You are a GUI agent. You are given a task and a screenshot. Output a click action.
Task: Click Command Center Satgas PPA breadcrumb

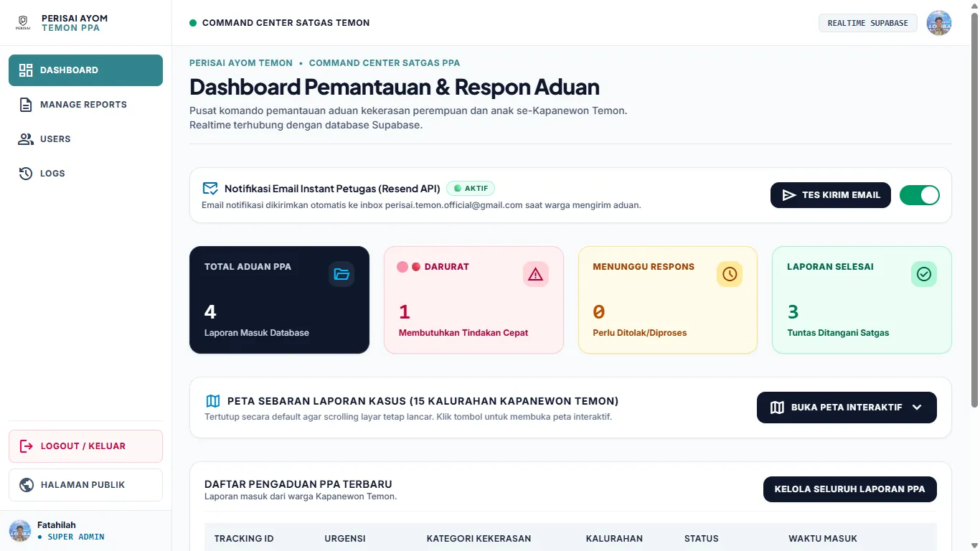[x=385, y=63]
